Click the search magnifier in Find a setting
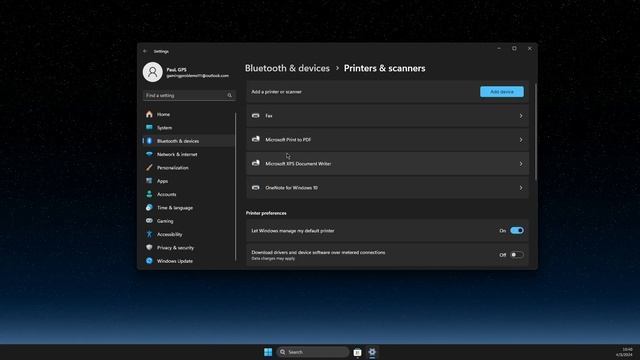 [229, 96]
